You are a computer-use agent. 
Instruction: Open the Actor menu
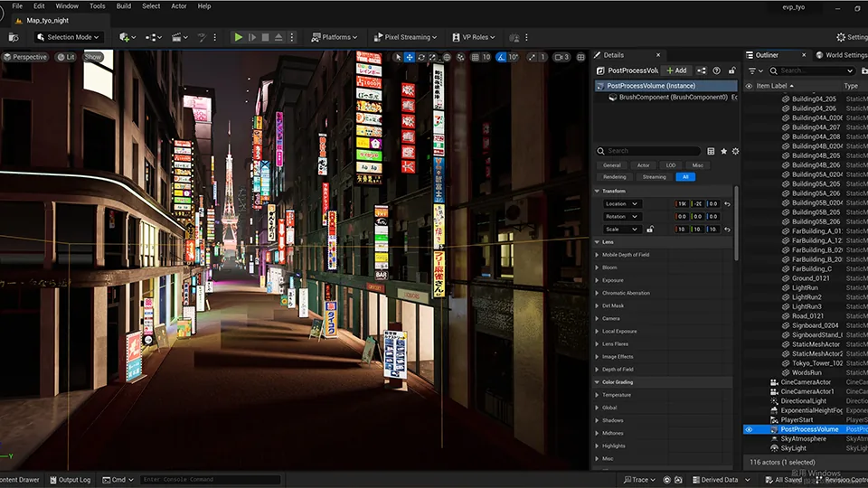179,6
